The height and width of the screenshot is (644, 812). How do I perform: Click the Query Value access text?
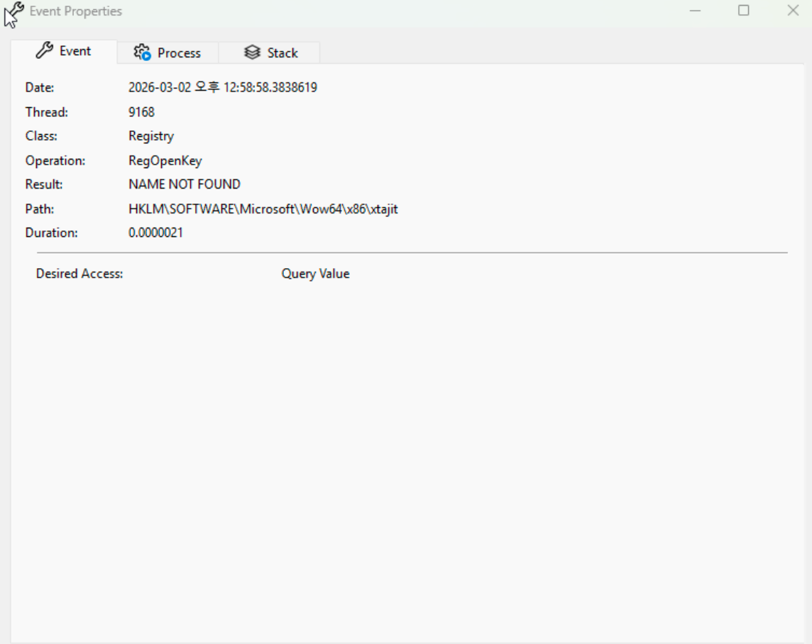(315, 274)
